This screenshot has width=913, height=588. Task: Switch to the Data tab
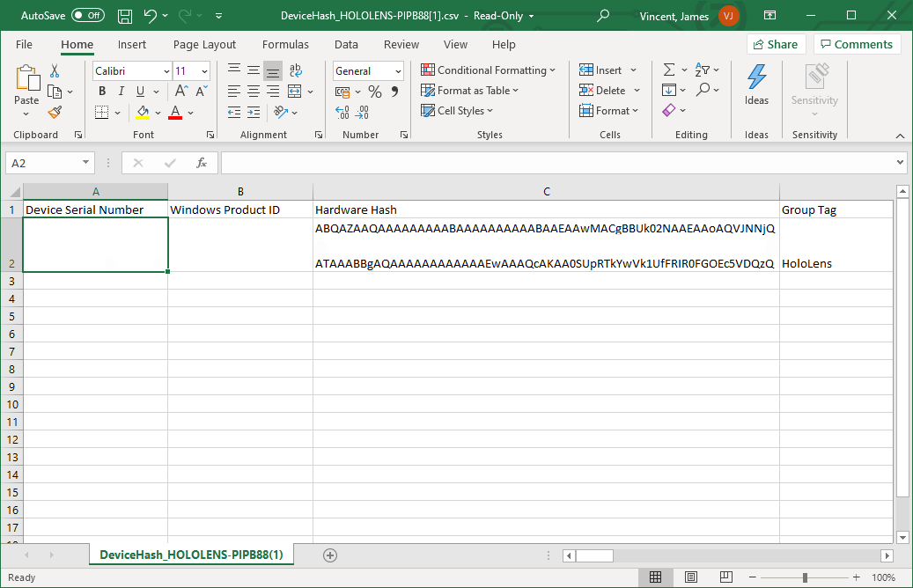click(x=346, y=44)
